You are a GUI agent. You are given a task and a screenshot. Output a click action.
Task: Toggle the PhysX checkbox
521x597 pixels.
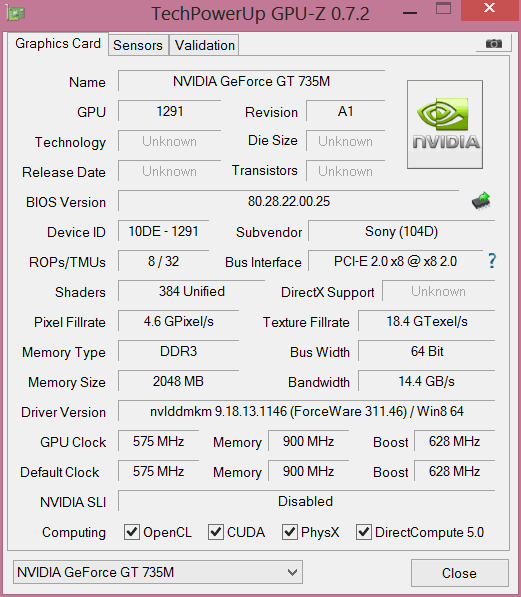coord(289,532)
